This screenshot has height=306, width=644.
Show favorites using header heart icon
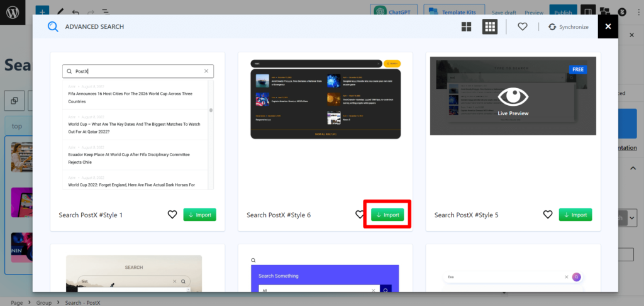click(522, 26)
